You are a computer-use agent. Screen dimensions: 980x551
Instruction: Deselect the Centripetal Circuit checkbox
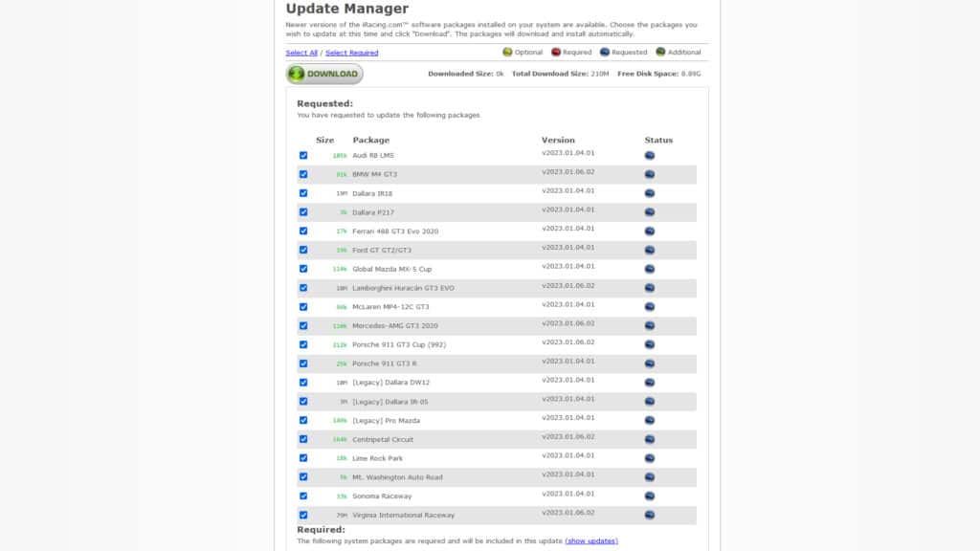pos(303,439)
